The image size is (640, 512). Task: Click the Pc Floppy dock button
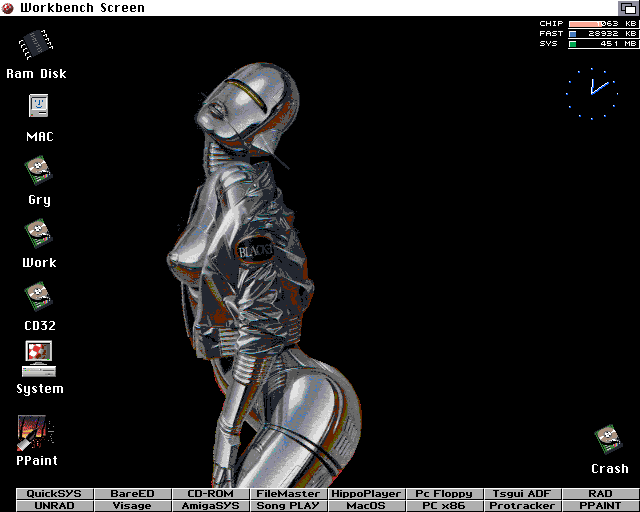pos(444,494)
